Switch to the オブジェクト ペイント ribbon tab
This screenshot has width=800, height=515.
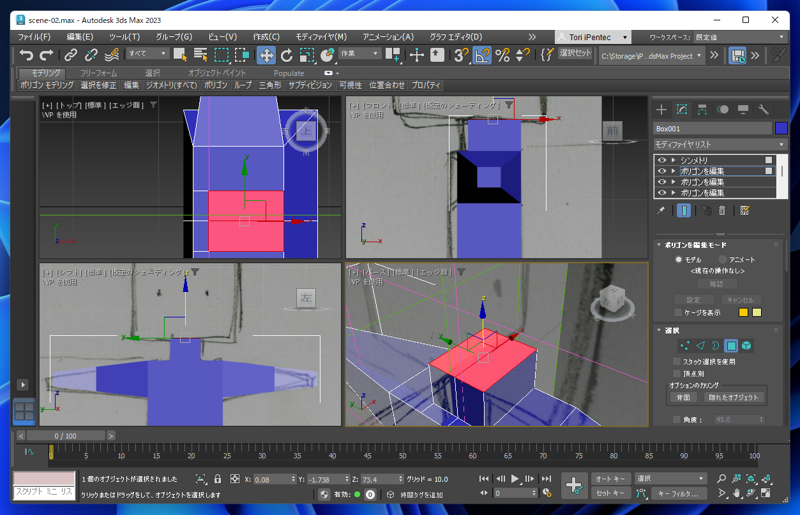pos(217,73)
